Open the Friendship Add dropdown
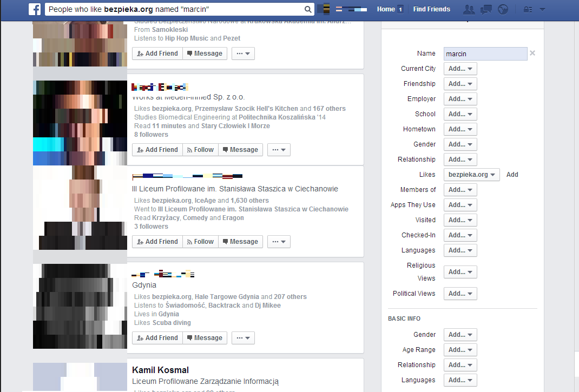This screenshot has height=392, width=579. click(460, 84)
